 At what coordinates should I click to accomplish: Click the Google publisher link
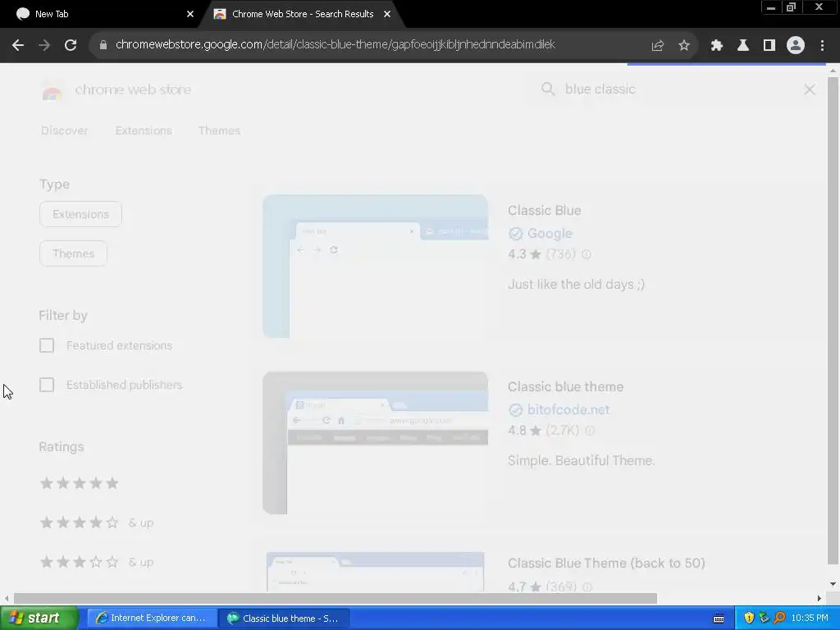tap(550, 234)
